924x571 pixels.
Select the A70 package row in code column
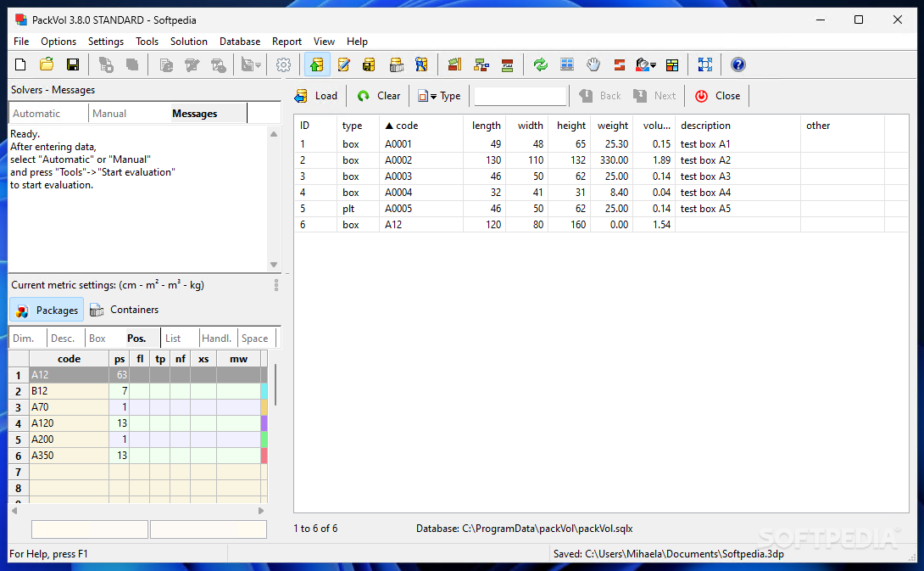pos(69,407)
